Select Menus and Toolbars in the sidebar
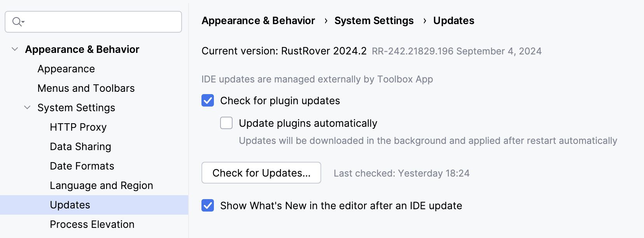 86,88
